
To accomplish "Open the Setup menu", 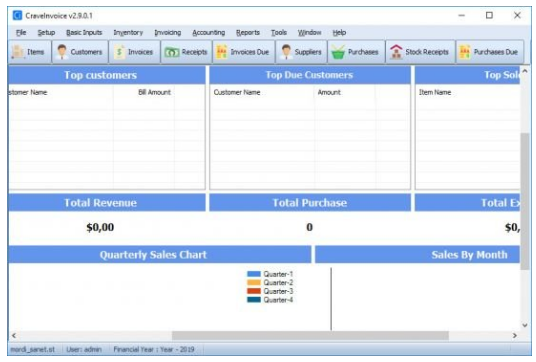I will pos(46,32).
